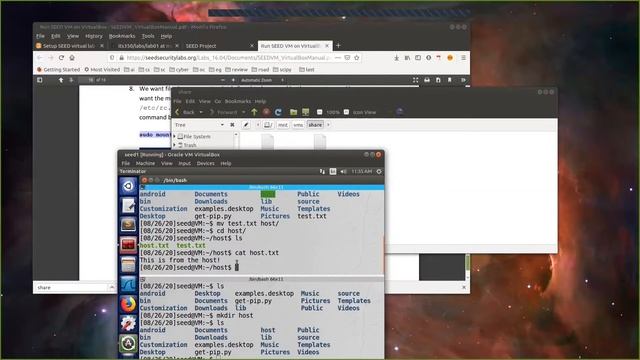Open Back history dropdown arrow

coord(201,112)
